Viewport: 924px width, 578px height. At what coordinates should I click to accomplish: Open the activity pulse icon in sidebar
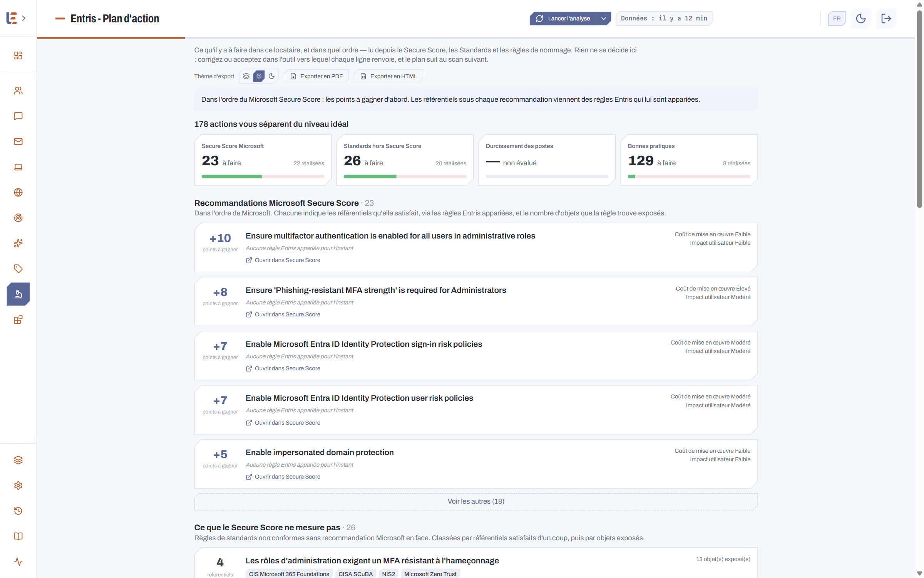[x=18, y=562]
